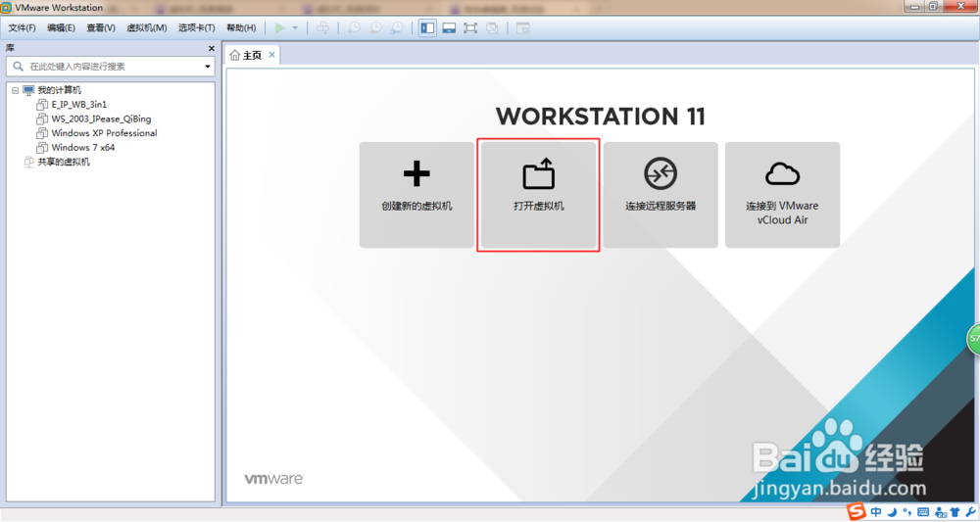Open the IME wrench toolbox icon

click(x=970, y=512)
